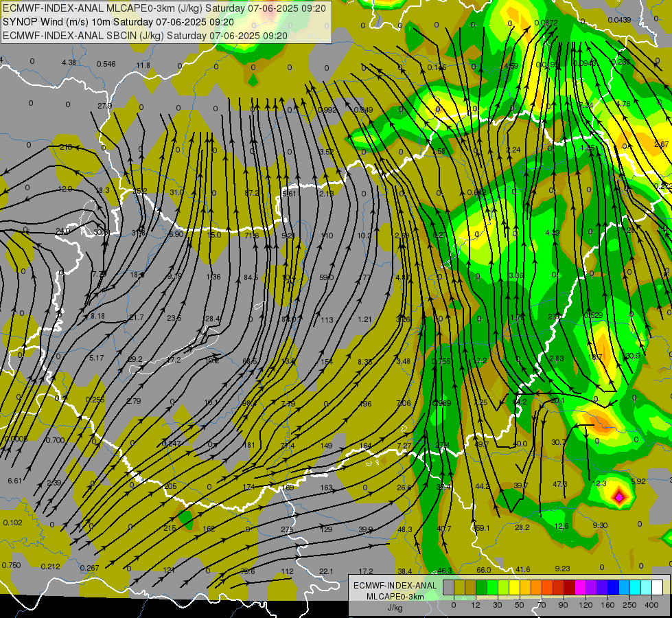Click the map value 129
Viewport: 672px width, 618px height.
click(326, 529)
